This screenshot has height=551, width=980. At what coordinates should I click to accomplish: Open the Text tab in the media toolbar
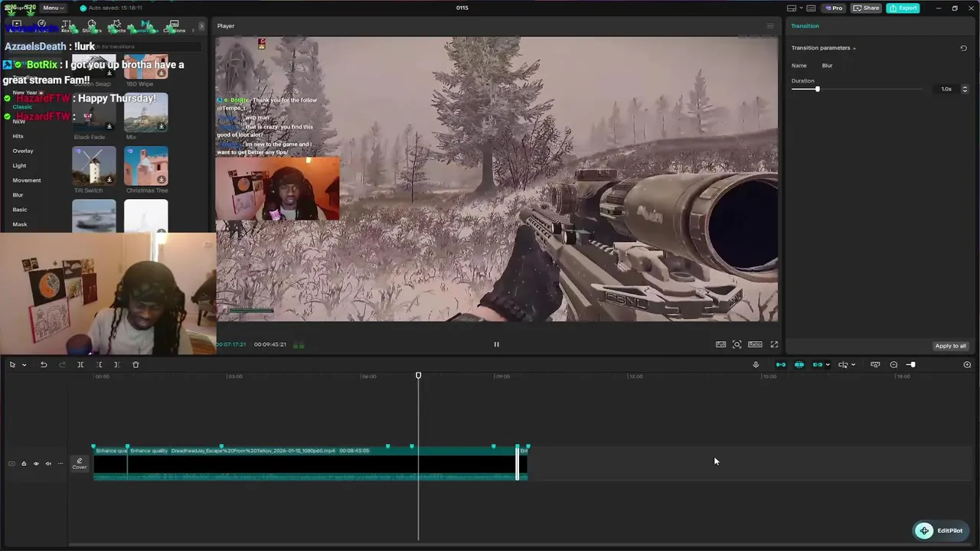tap(66, 27)
